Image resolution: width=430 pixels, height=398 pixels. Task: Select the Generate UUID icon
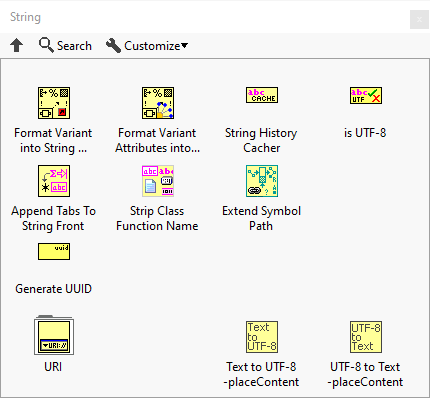(x=54, y=251)
